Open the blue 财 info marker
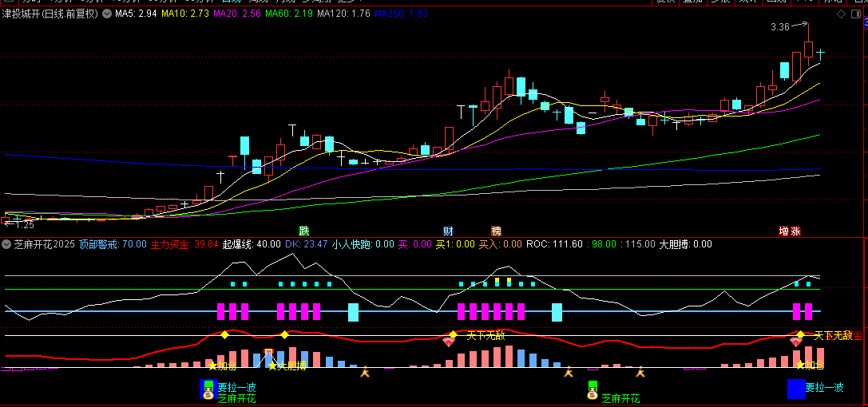Image resolution: width=868 pixels, height=407 pixels. tap(448, 231)
